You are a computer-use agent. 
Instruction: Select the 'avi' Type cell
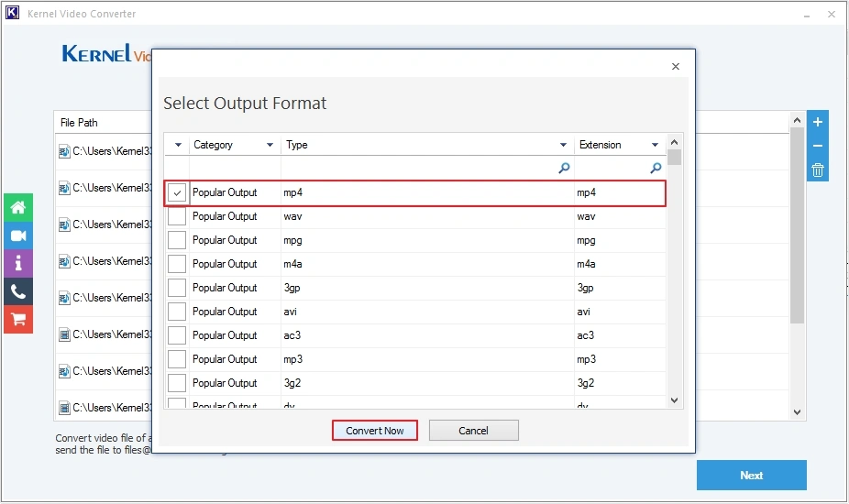tap(428, 312)
